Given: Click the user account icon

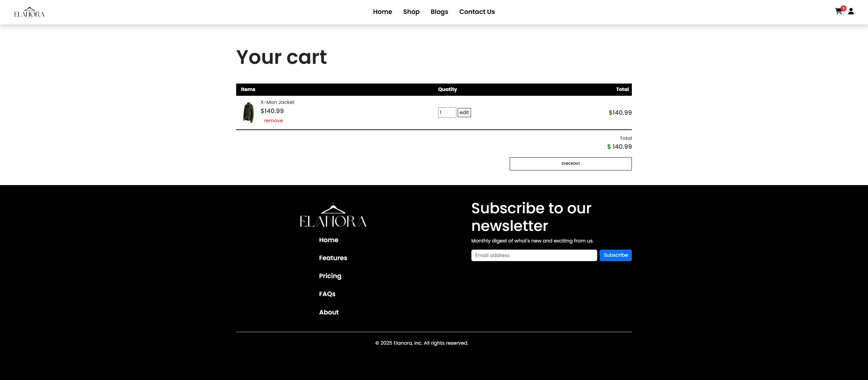Looking at the screenshot, I should 851,12.
